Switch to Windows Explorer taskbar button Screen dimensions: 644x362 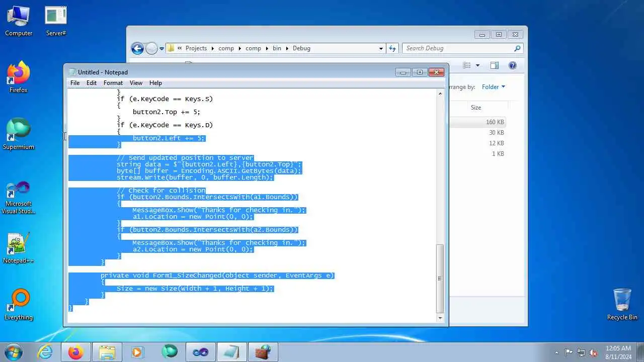[107, 352]
